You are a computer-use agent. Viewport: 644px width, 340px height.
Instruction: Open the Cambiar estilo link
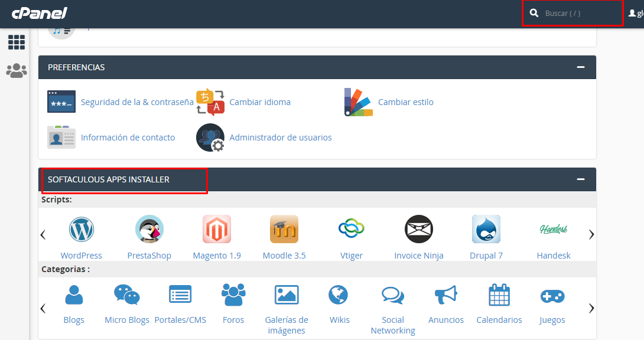(x=406, y=102)
